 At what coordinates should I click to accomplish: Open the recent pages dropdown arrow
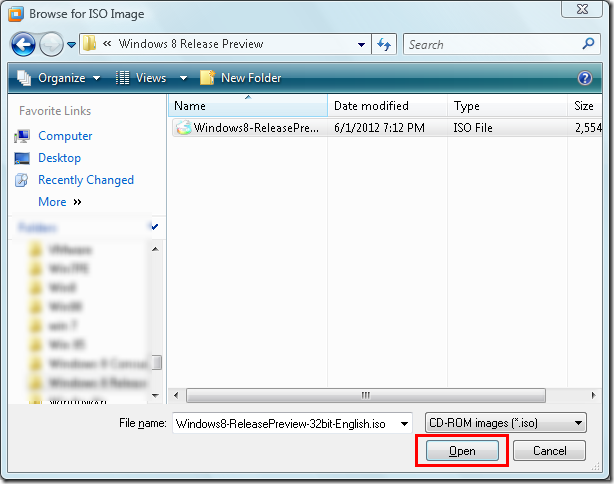(71, 45)
